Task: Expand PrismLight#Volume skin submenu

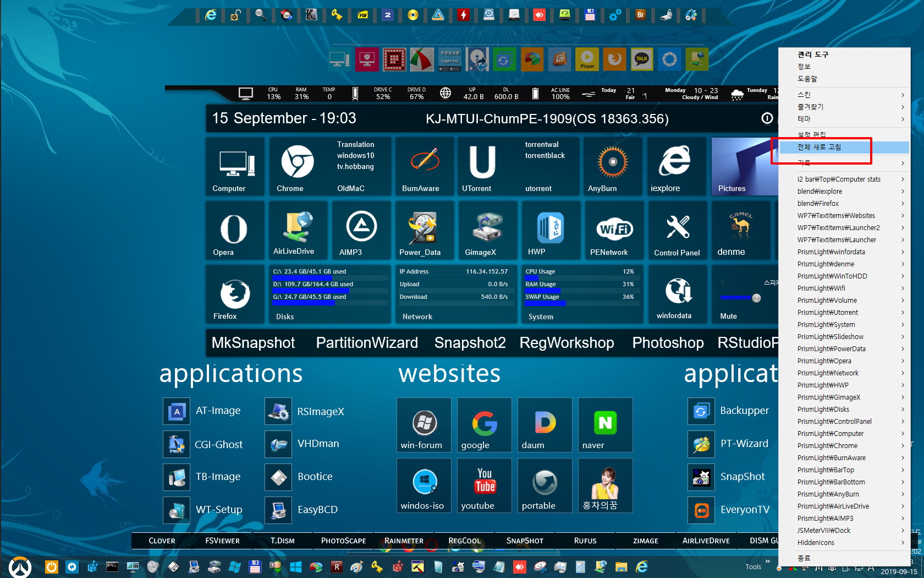Action: (x=844, y=301)
